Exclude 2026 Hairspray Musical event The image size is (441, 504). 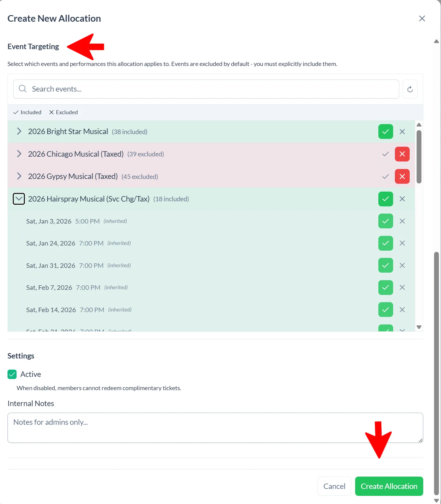point(402,199)
